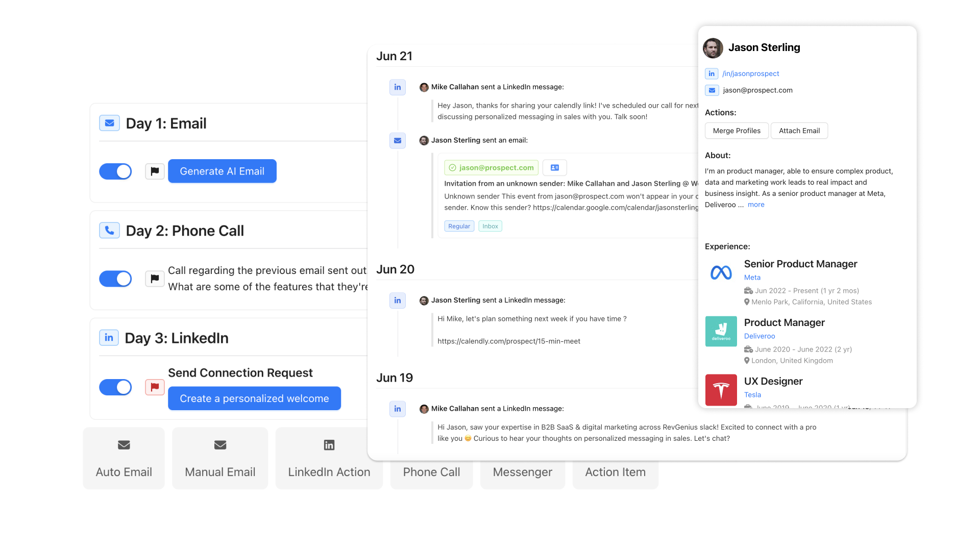Expand About text with more link
The height and width of the screenshot is (551, 980).
756,205
